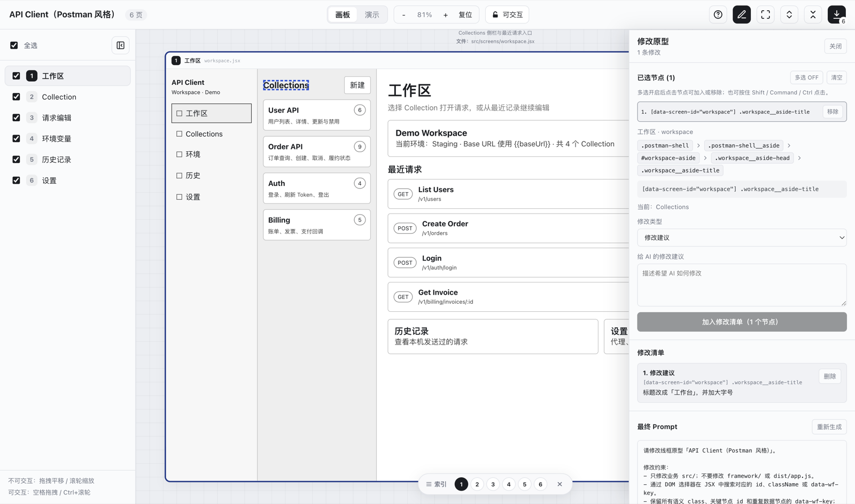Select the #workspace-aside breadcrumb chip
The image size is (855, 504).
(x=668, y=158)
